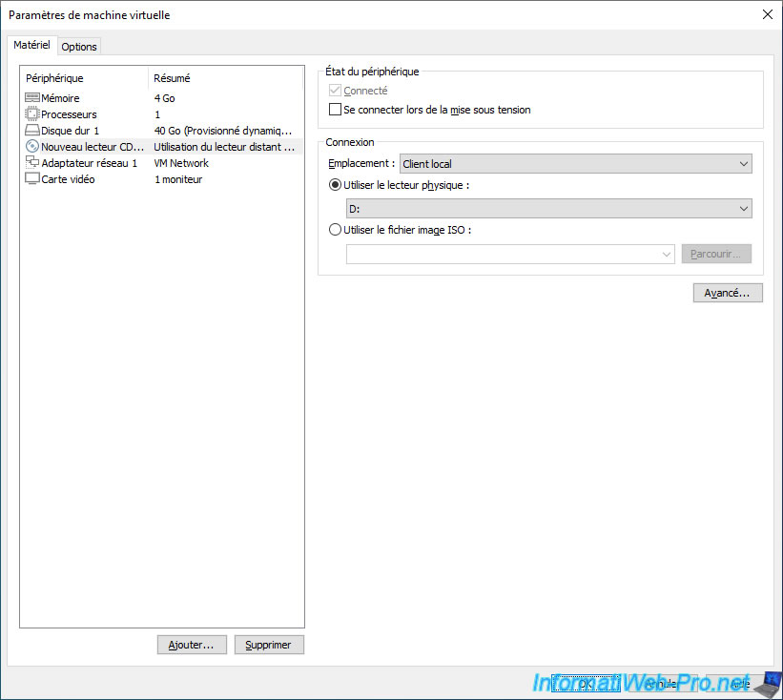Enable Se connecter lors de la mise sous tension
Image resolution: width=783 pixels, height=700 pixels.
click(335, 110)
